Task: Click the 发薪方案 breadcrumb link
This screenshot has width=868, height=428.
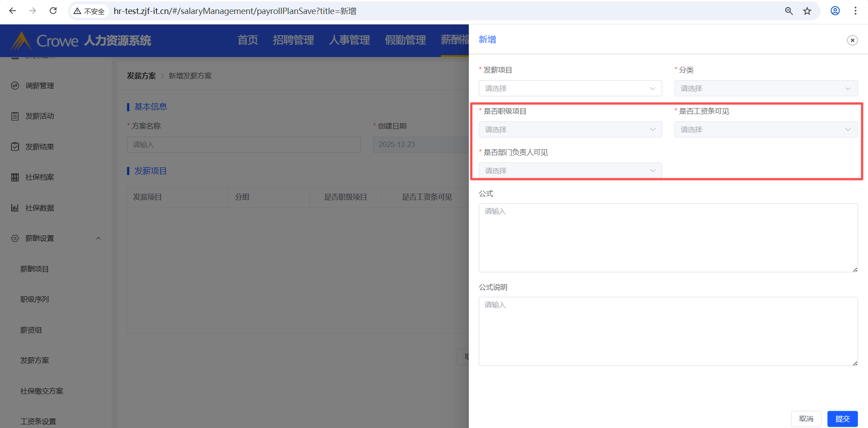Action: pyautogui.click(x=141, y=76)
